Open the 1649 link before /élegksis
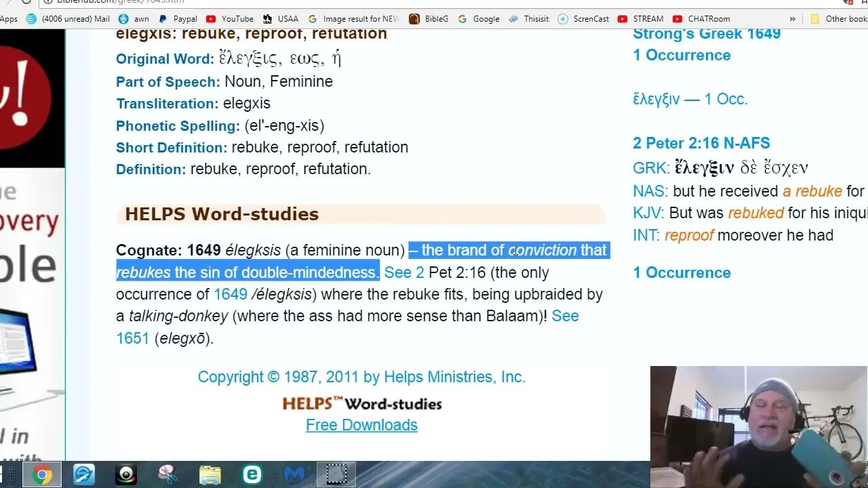 (x=231, y=294)
